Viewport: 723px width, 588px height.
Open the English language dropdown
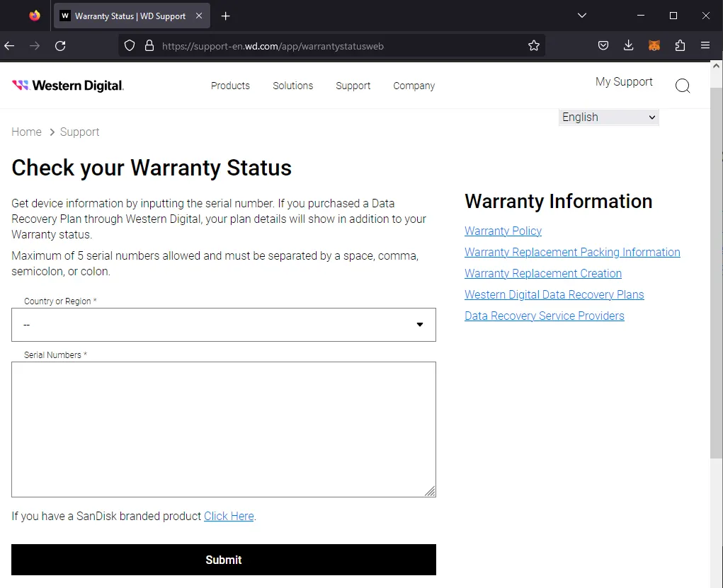pos(609,117)
